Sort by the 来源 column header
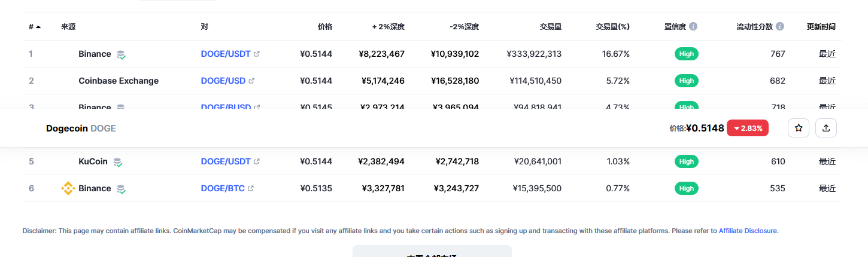This screenshot has height=257, width=868. [68, 27]
